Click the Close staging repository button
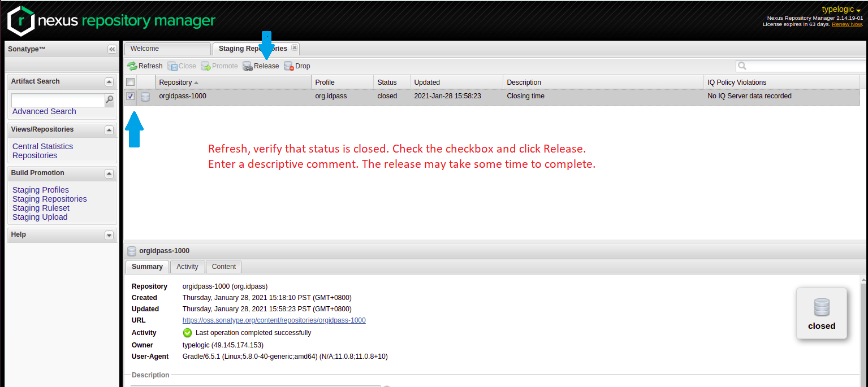Image resolution: width=868 pixels, height=387 pixels. coord(182,66)
